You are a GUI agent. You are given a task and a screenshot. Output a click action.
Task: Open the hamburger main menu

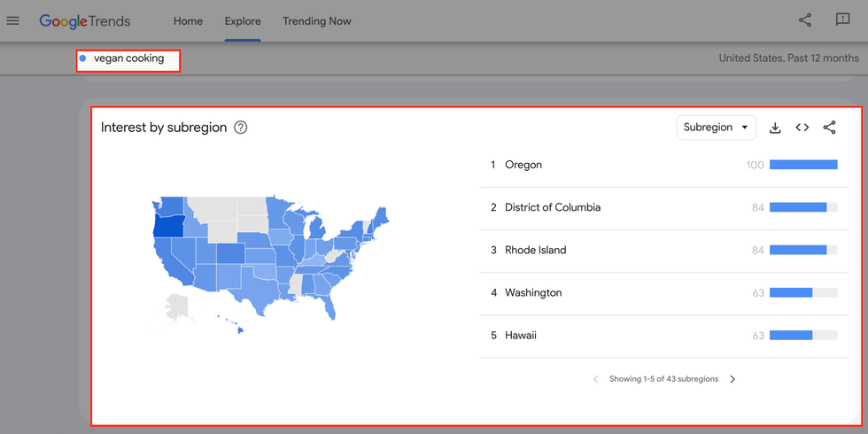(13, 20)
